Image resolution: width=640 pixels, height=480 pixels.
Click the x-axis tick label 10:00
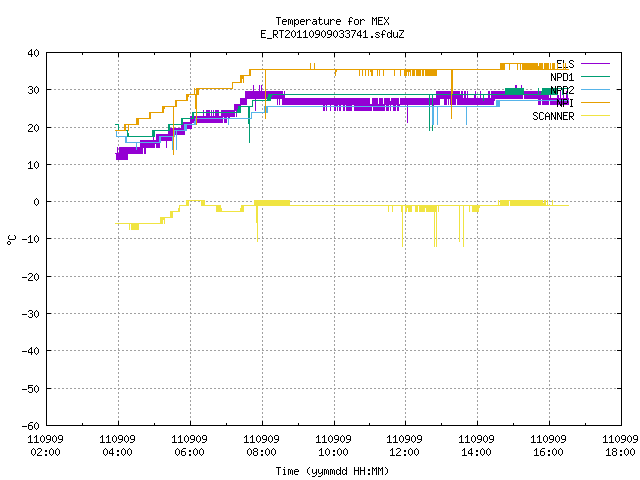333,452
